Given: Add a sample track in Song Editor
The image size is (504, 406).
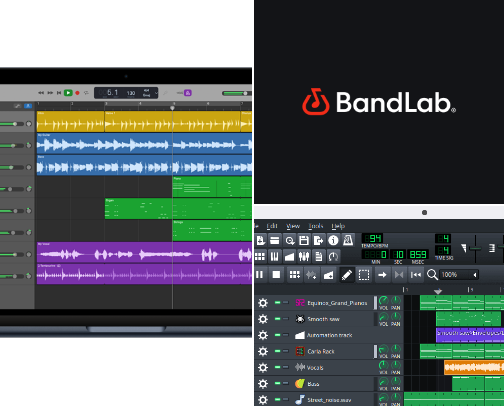Looking at the screenshot, I should click(x=311, y=275).
